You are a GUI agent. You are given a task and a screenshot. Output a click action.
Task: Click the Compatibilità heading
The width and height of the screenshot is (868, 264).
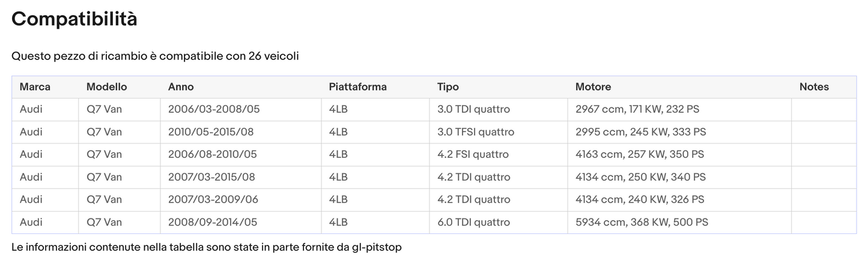tap(74, 19)
